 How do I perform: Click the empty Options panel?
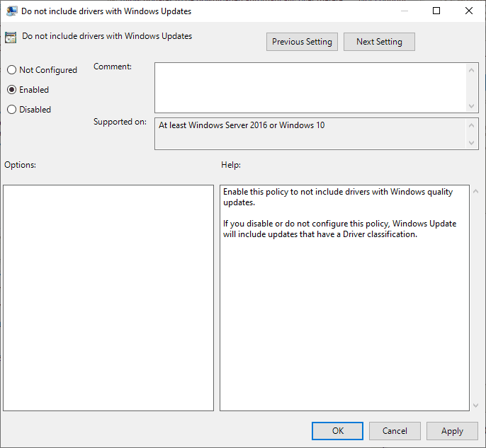(108, 297)
